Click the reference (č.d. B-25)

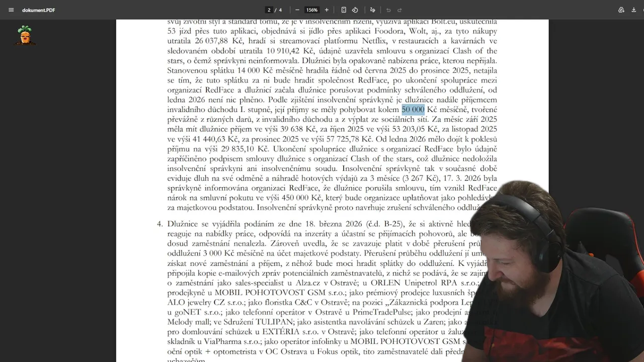point(387,224)
